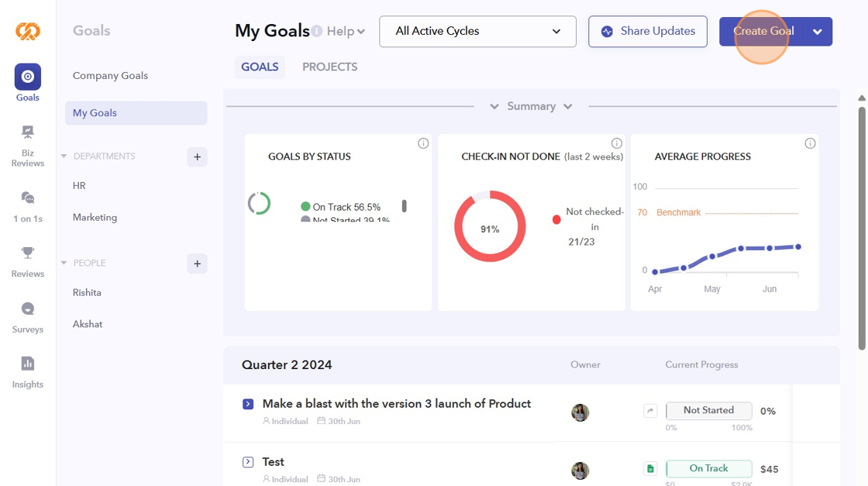The width and height of the screenshot is (868, 486).
Task: Click info icon on Goals By Status
Action: click(x=423, y=143)
